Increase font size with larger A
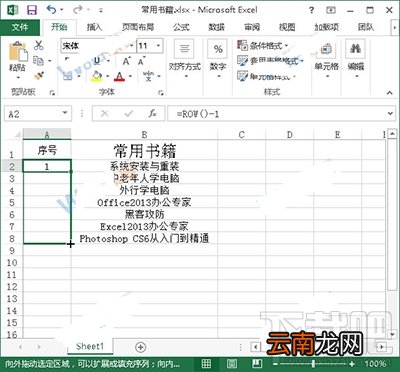Viewport: 400px width, 372px height. coord(126,61)
